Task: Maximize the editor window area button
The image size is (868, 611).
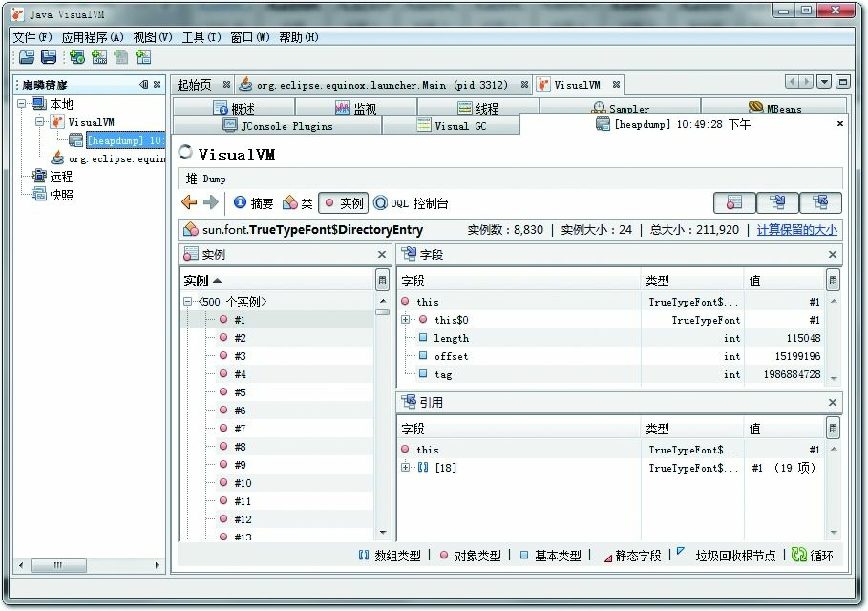Action: coord(842,82)
